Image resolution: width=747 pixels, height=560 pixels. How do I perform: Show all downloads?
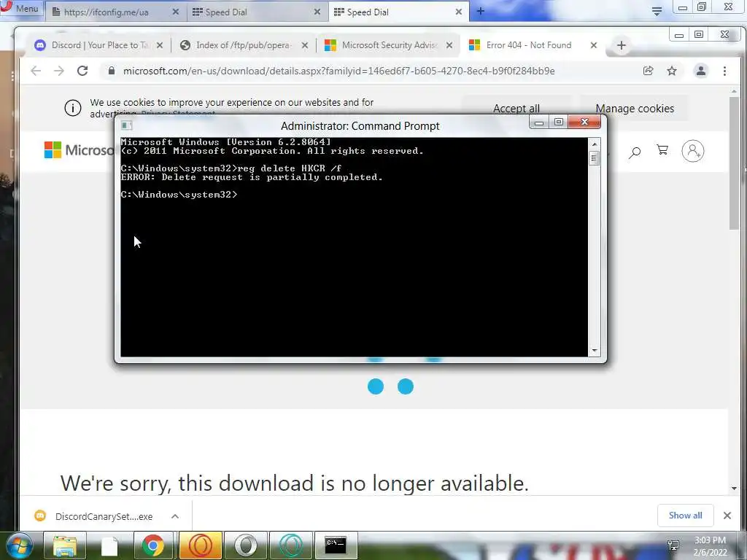click(685, 516)
